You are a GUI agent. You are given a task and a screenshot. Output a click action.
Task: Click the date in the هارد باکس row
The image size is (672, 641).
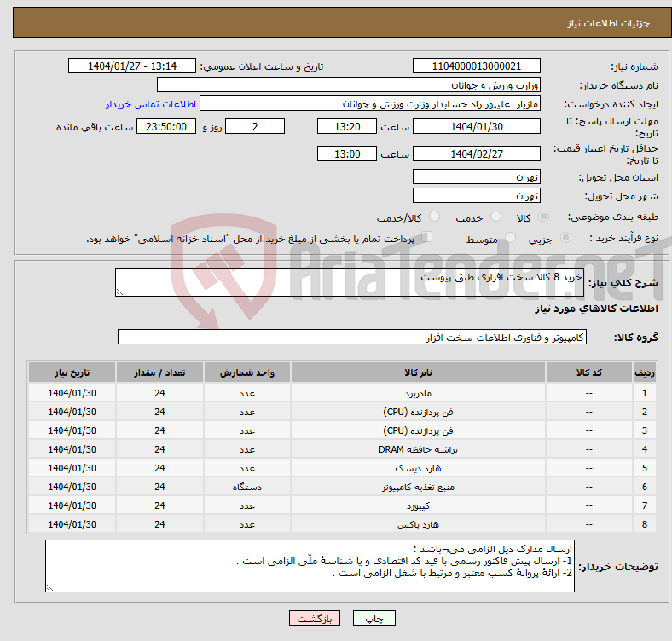point(72,524)
